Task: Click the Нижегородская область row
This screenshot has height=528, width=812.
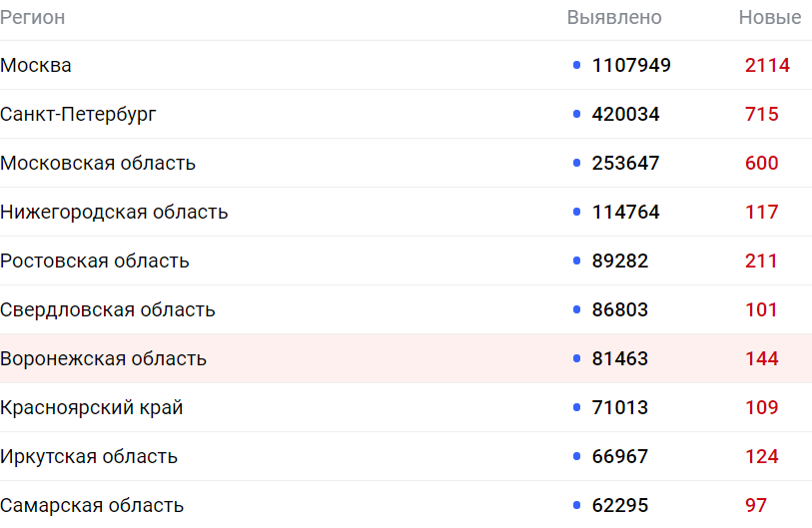Action: (x=406, y=212)
